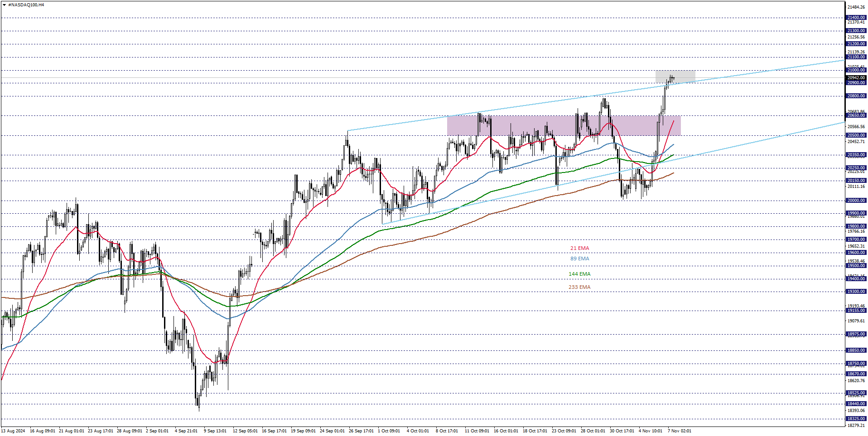Select the purple shaded consolidation rectangle

(564, 125)
